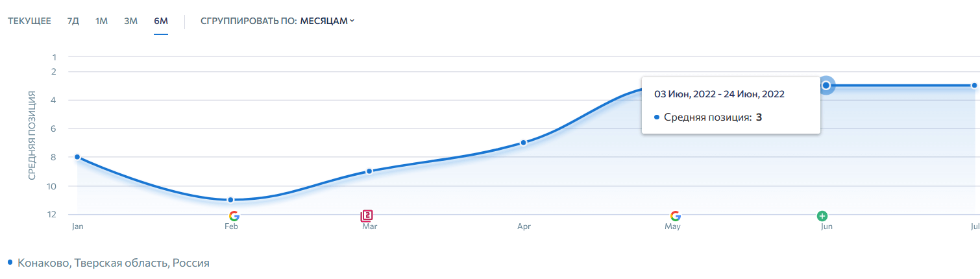
Task: Click the pink notes icon near Mar
Action: point(366,216)
